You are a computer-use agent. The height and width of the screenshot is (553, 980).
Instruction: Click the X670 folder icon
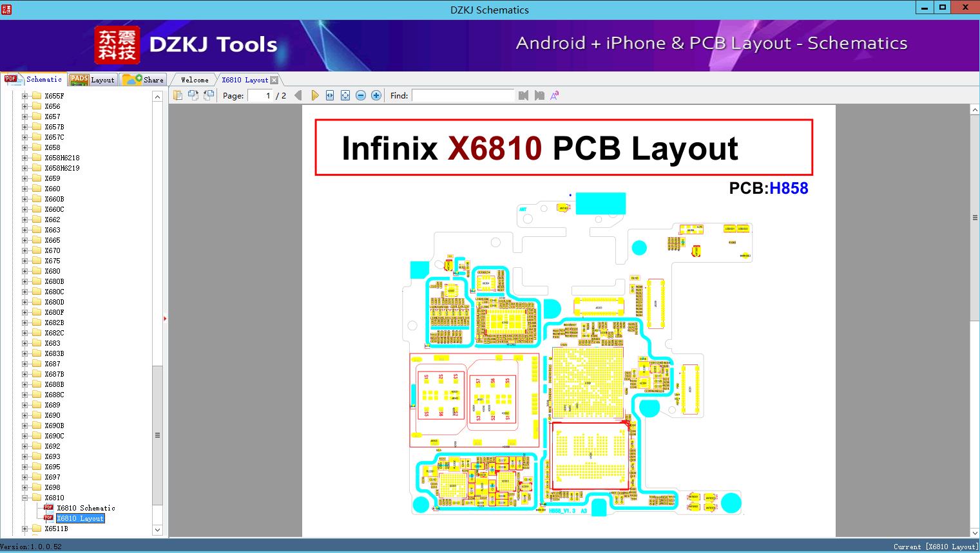[37, 250]
